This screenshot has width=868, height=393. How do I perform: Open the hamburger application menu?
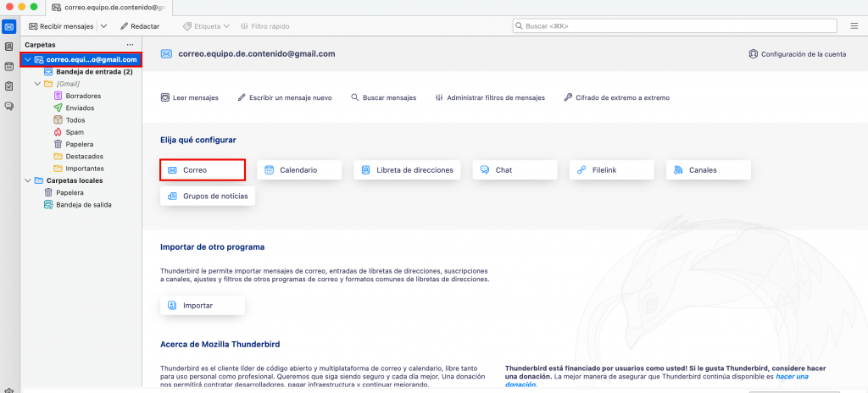tap(854, 26)
